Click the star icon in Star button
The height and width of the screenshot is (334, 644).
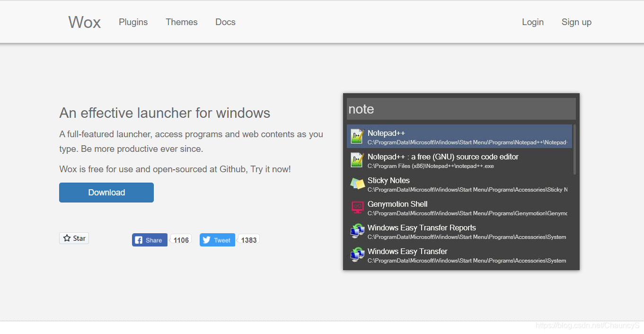point(67,238)
